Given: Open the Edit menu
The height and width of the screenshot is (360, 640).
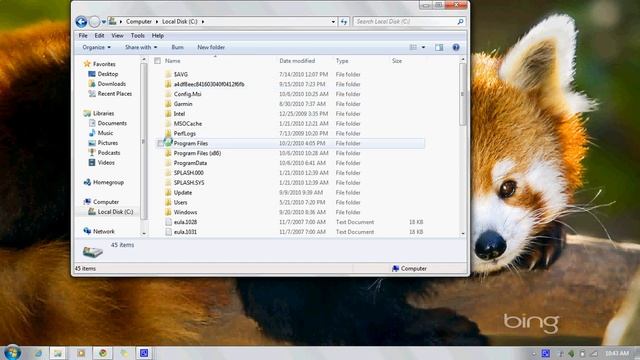Looking at the screenshot, I should [x=99, y=36].
